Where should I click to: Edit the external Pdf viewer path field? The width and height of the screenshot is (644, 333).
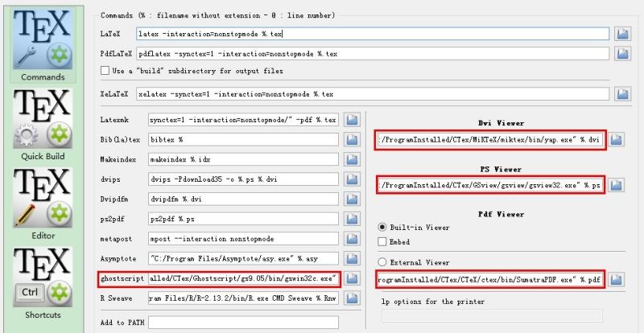[490, 280]
